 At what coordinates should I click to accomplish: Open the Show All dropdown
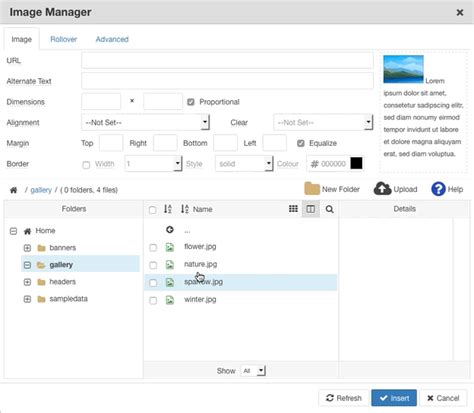pyautogui.click(x=253, y=371)
